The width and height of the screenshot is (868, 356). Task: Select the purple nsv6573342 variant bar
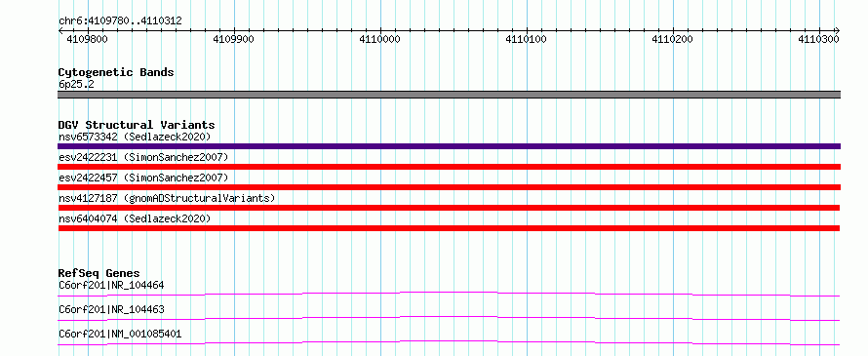[x=449, y=146]
